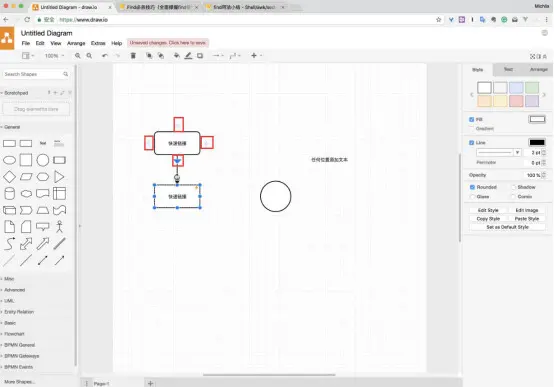This screenshot has height=387, width=554.
Task: Click the Edit Style button
Action: [x=488, y=210]
